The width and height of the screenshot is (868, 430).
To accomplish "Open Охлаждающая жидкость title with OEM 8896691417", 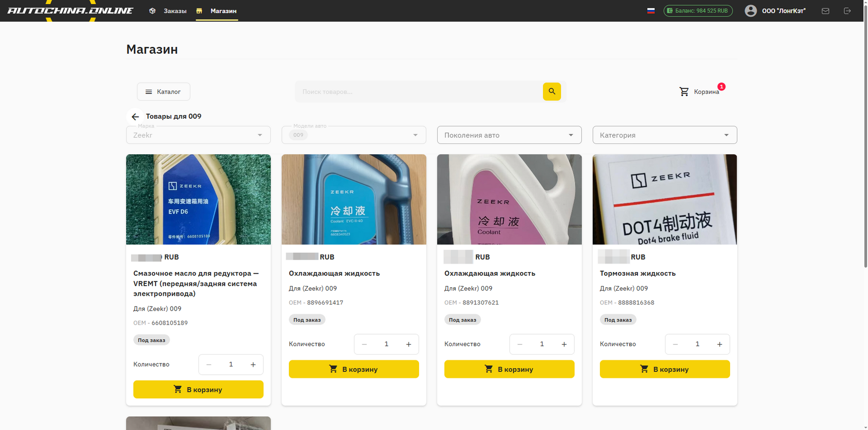I will (x=334, y=274).
